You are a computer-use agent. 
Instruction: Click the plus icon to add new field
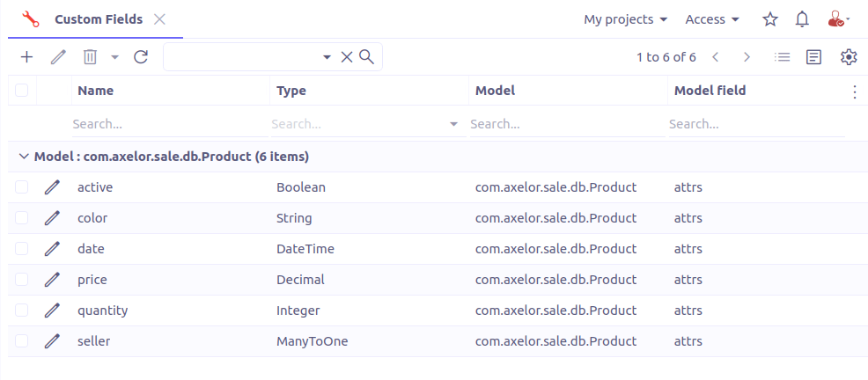pos(27,57)
